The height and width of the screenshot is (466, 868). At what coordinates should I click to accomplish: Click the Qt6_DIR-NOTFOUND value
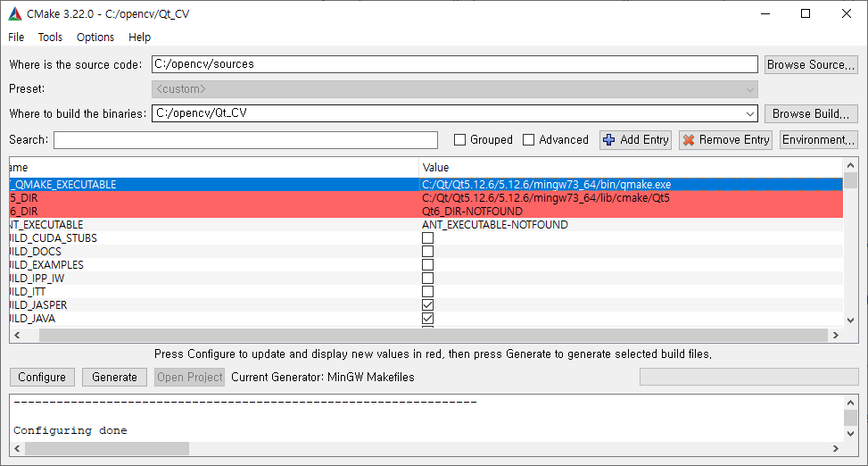pyautogui.click(x=472, y=211)
